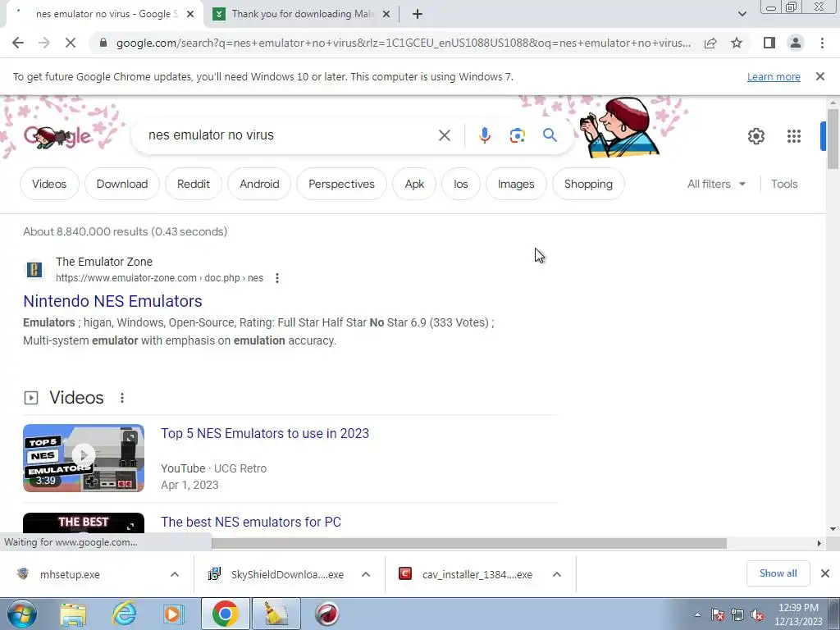Filter results by Apk chip

[414, 184]
